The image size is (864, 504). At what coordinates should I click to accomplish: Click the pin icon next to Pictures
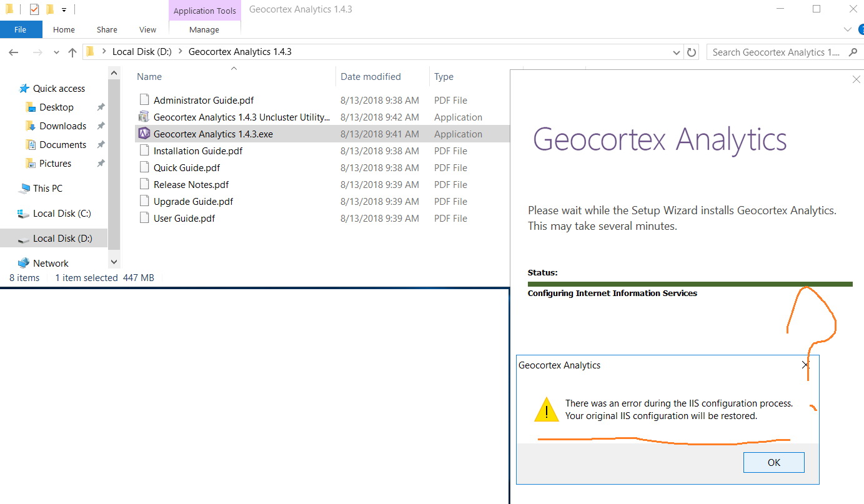click(101, 164)
